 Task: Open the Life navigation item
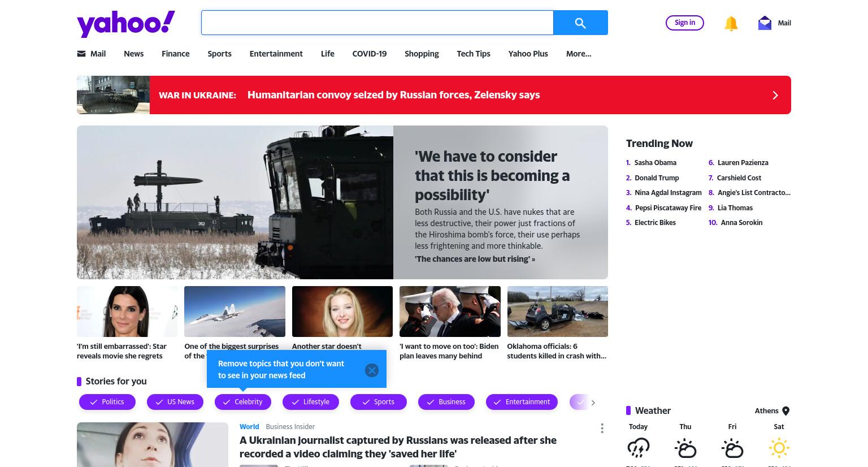click(x=328, y=54)
